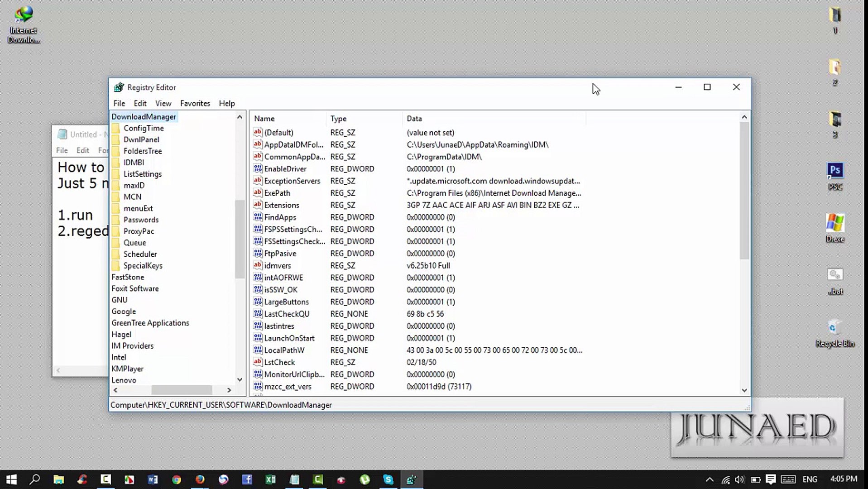
Task: Open the Favorites menu
Action: (x=195, y=103)
